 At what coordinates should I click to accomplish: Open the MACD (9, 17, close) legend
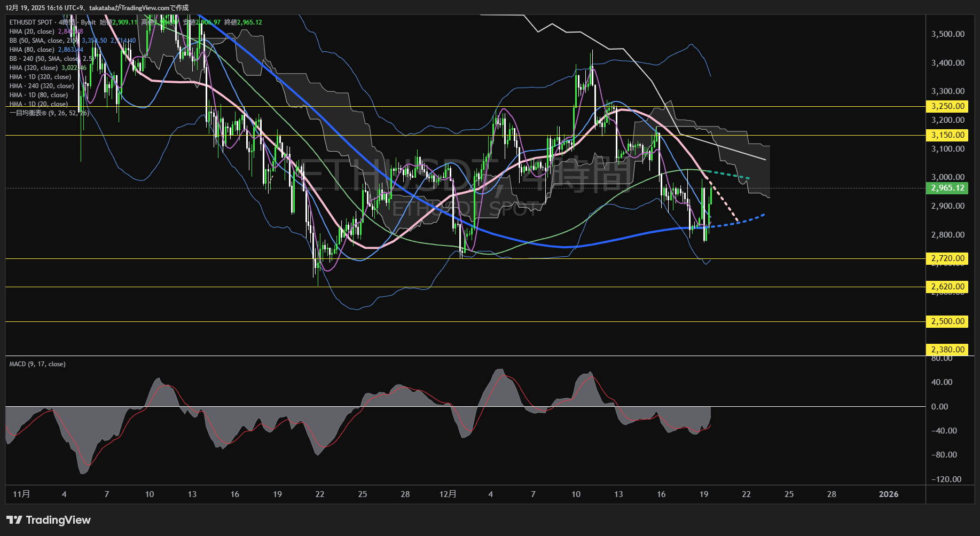(x=37, y=364)
